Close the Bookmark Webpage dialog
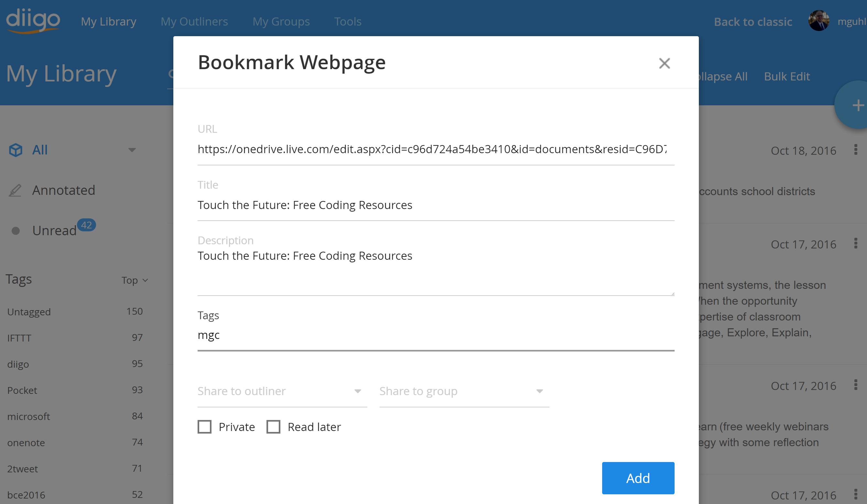Screen dimensions: 867x504 click(664, 63)
